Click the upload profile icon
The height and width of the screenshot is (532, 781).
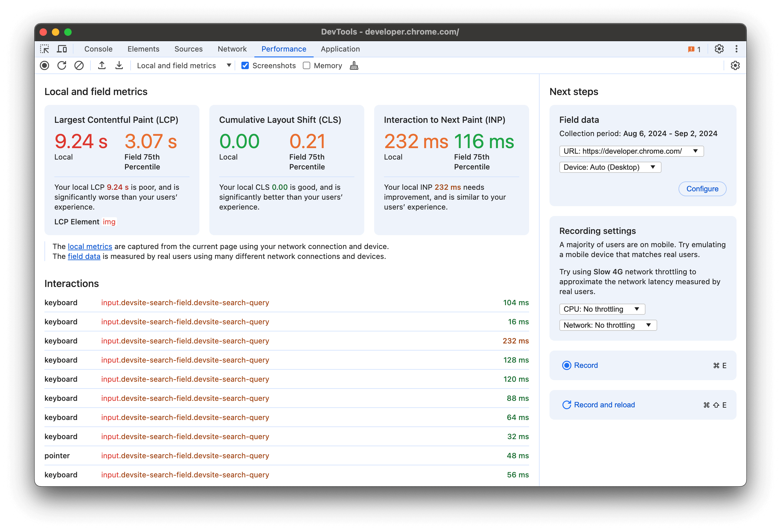click(x=102, y=66)
